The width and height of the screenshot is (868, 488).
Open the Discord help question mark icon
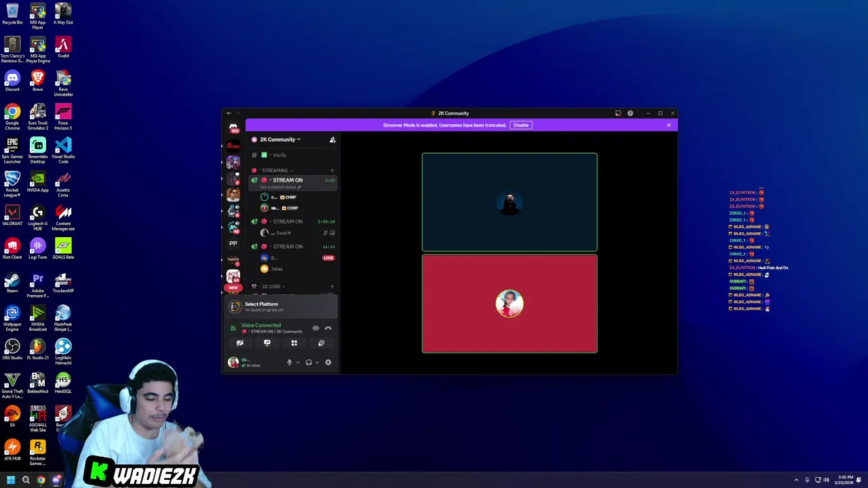click(x=630, y=114)
